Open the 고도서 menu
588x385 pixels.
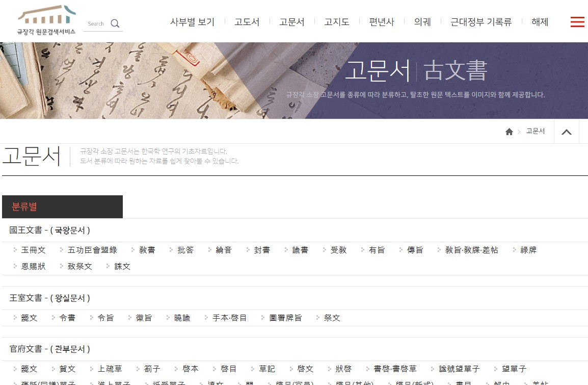click(247, 22)
